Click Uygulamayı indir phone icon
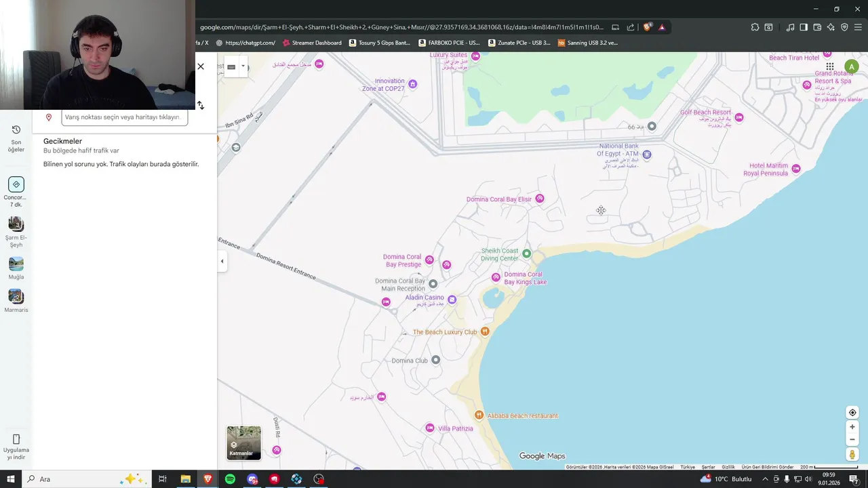The height and width of the screenshot is (488, 868). (x=16, y=439)
